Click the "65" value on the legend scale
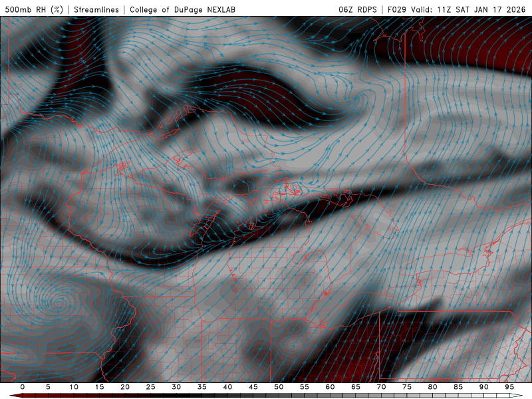 pyautogui.click(x=356, y=387)
